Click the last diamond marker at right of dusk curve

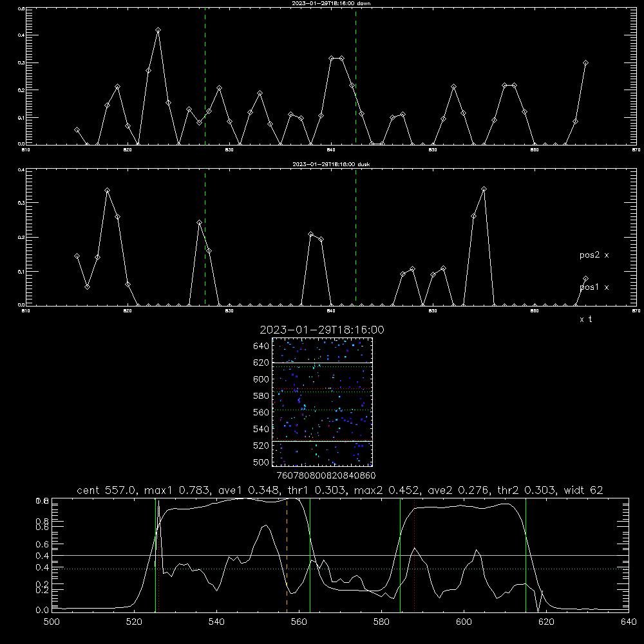[585, 279]
